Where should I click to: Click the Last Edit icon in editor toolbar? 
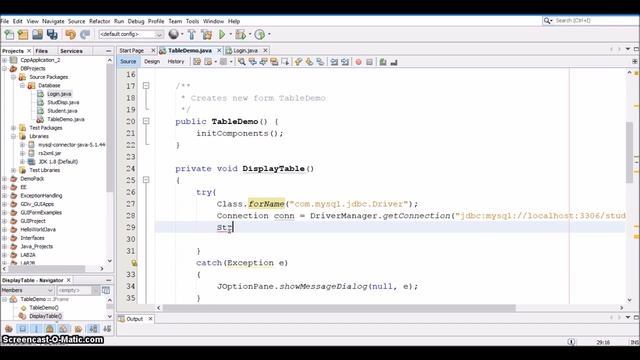click(x=197, y=62)
